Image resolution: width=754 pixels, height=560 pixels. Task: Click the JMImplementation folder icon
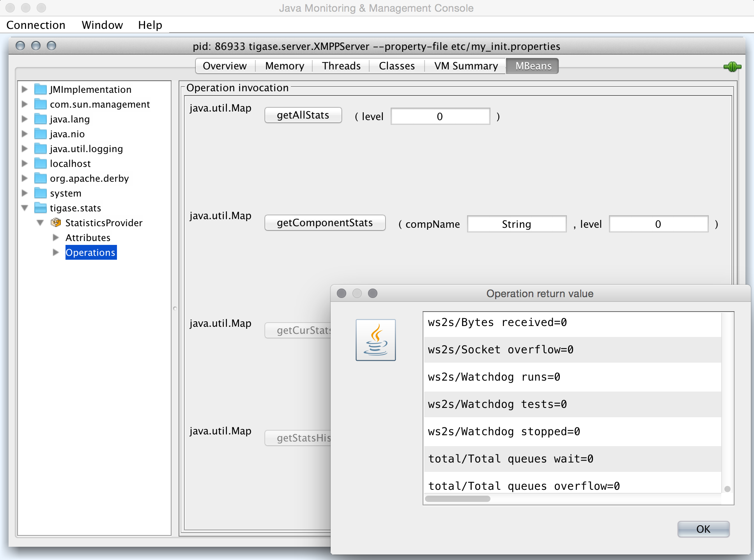(x=41, y=89)
